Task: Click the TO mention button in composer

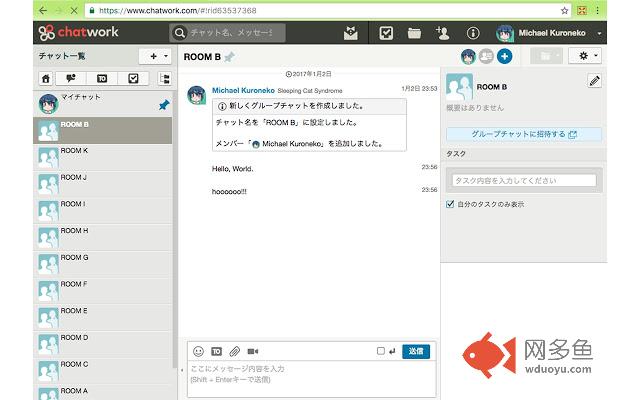Action: click(x=216, y=351)
